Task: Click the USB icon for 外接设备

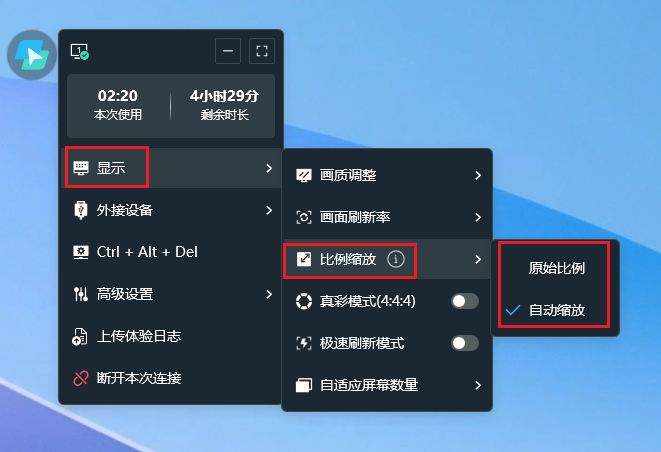Action: pyautogui.click(x=81, y=210)
